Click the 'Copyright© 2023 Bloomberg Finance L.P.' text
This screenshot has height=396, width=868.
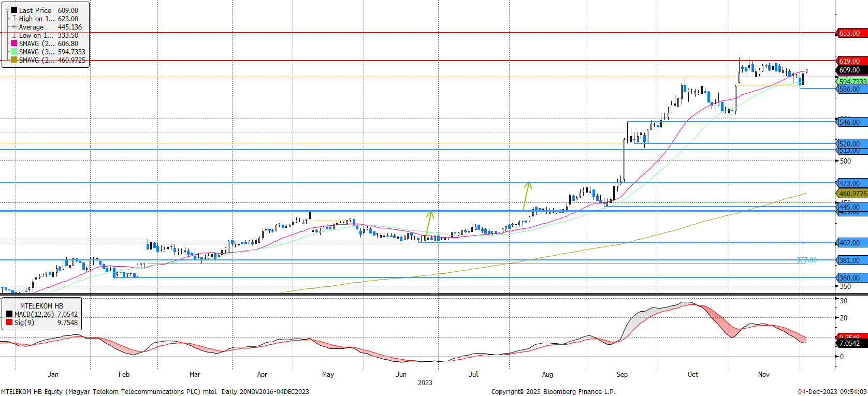point(553,391)
